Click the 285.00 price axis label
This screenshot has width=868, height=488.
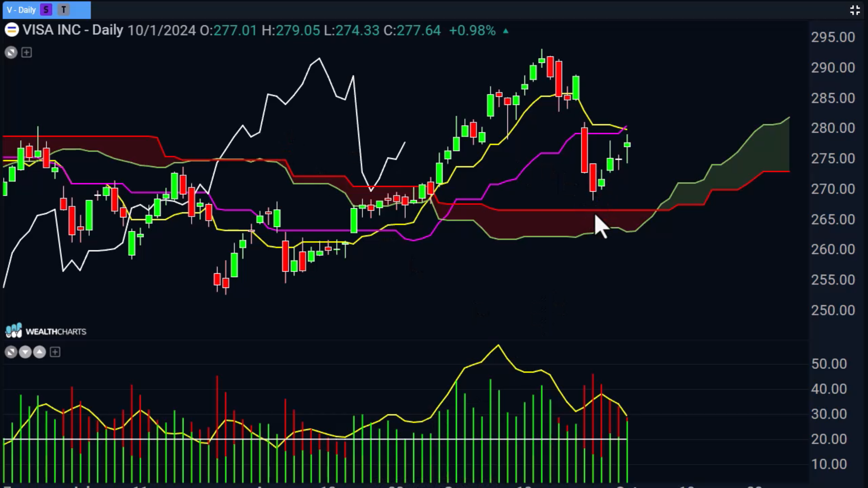click(833, 98)
